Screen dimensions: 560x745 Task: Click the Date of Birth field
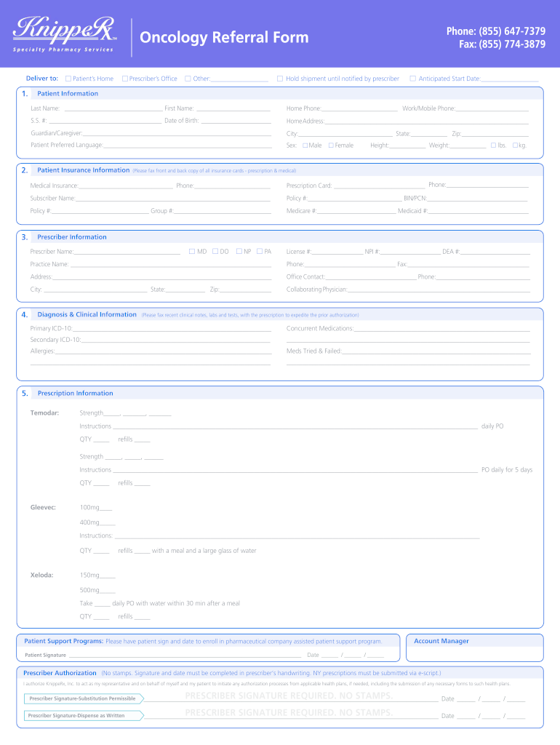[236, 121]
